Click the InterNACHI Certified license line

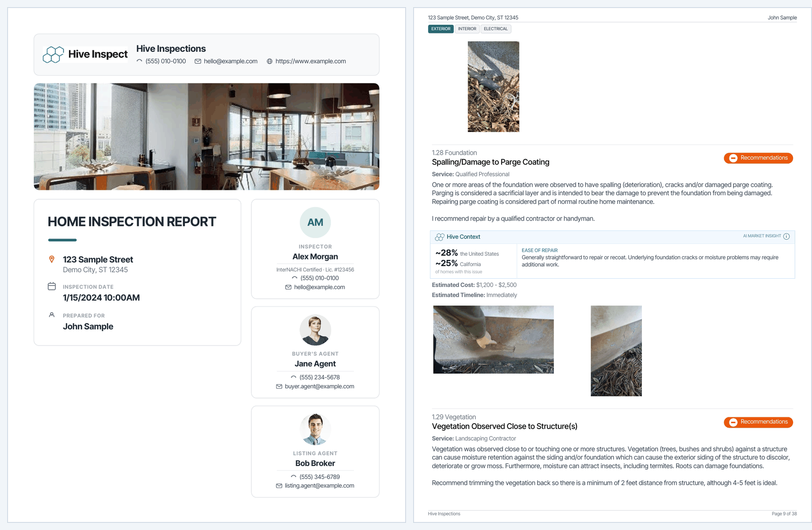tap(315, 270)
